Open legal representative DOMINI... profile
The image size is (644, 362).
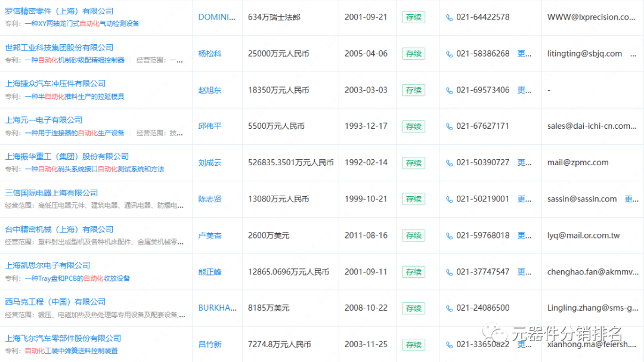[x=217, y=17]
